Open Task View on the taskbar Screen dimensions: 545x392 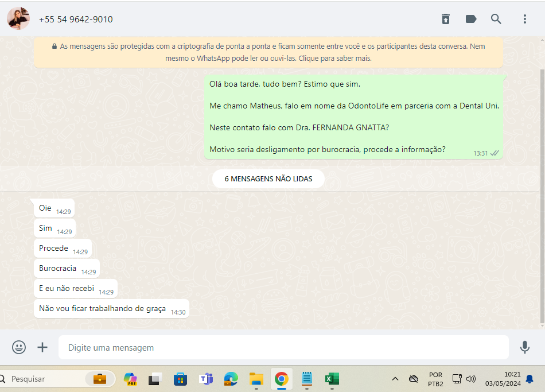tap(155, 379)
